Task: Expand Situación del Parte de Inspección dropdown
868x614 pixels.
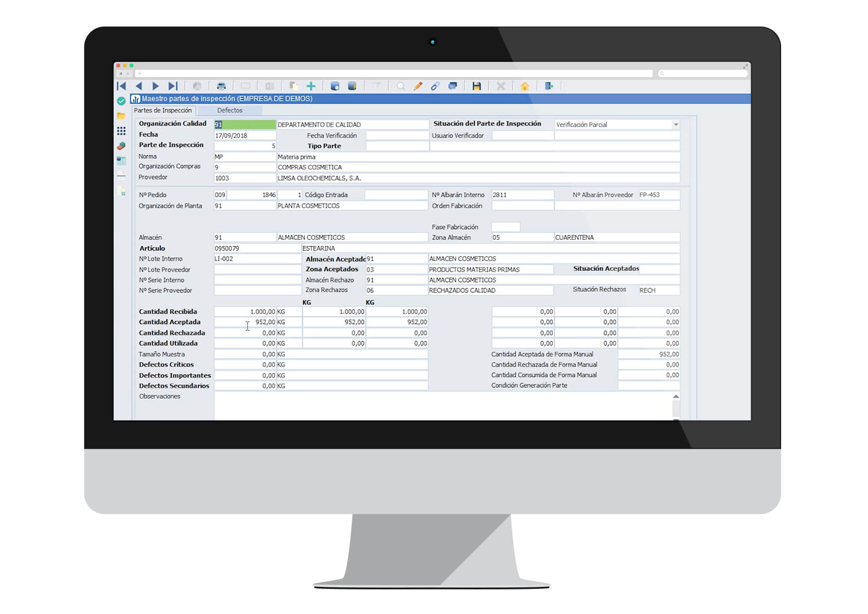Action: pos(676,125)
